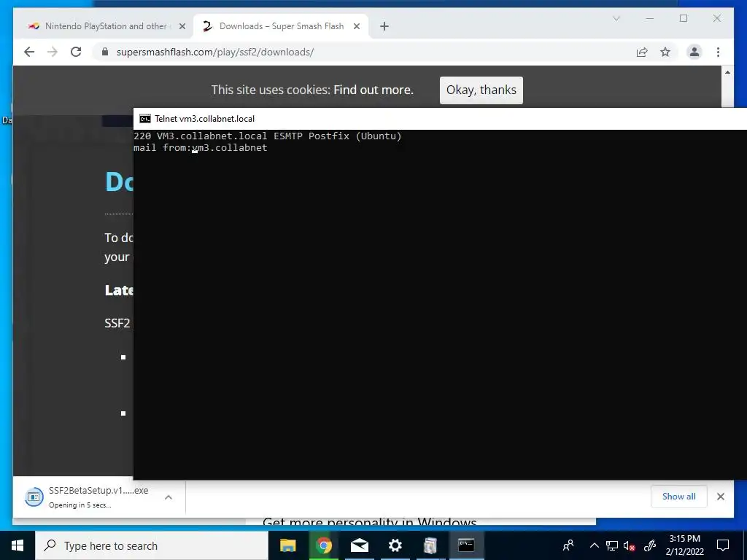Click the Telnet window title bar icon

(145, 119)
